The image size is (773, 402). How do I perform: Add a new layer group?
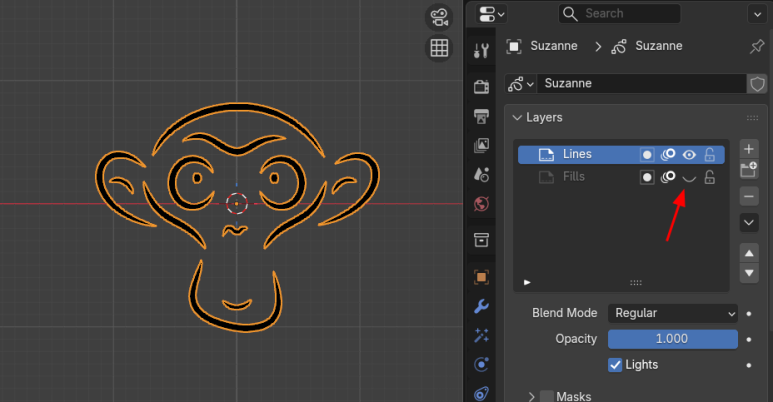pyautogui.click(x=749, y=169)
